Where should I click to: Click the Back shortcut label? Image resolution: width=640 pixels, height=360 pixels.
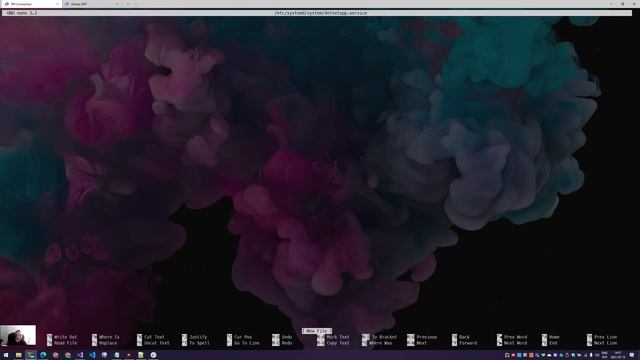point(464,337)
